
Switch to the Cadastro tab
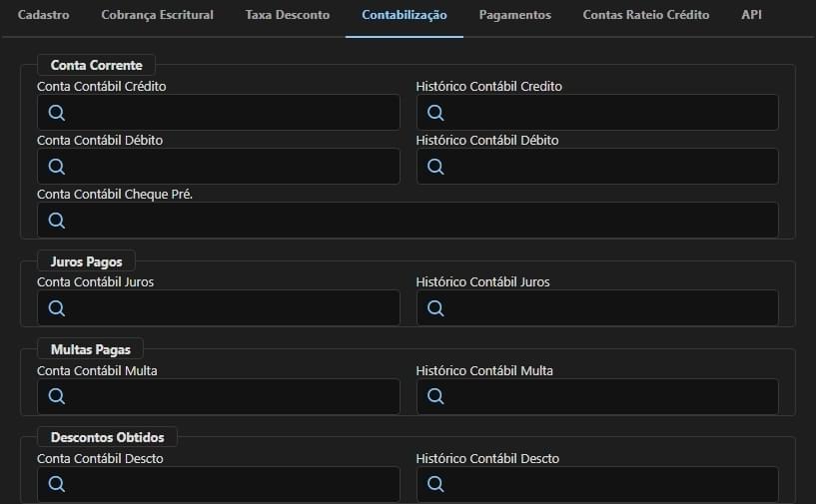[x=43, y=15]
